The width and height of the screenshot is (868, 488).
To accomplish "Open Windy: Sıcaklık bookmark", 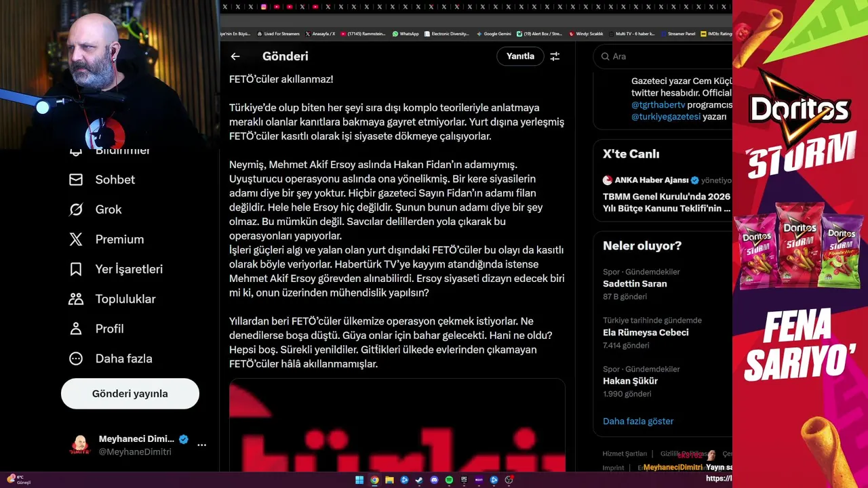I will 587,34.
